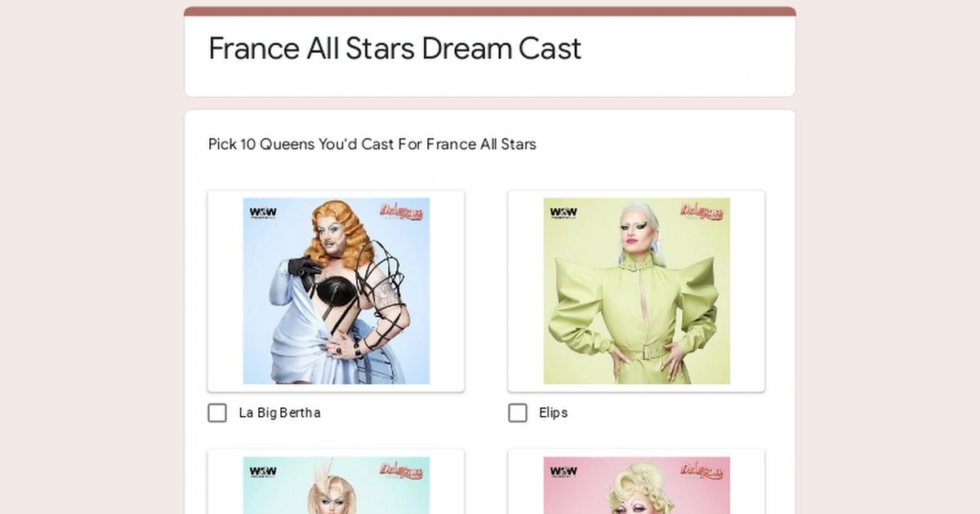
Task: Open Elips's photo in green outfit
Action: (x=636, y=290)
